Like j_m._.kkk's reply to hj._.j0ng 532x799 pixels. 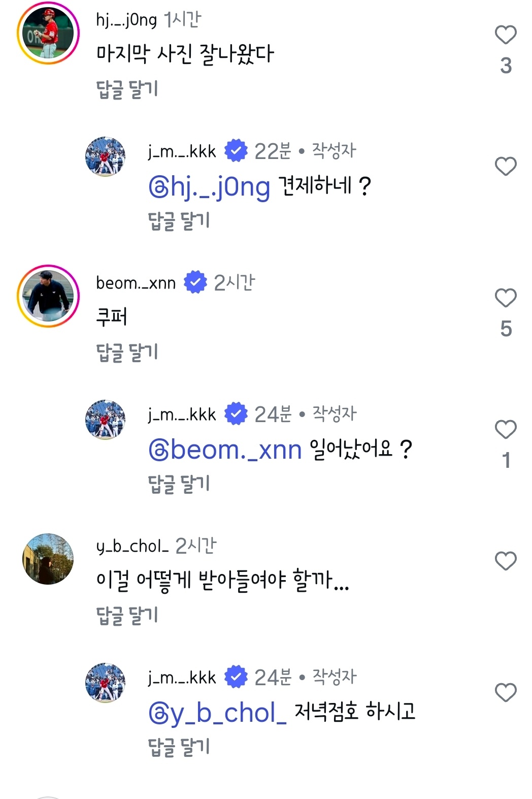[x=505, y=166]
